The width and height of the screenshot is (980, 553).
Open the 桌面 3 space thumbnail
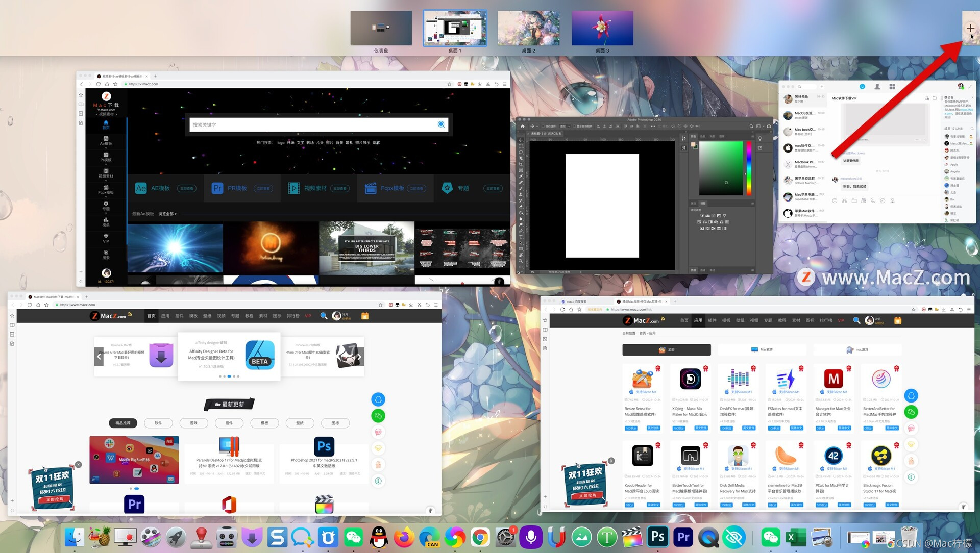pos(602,29)
